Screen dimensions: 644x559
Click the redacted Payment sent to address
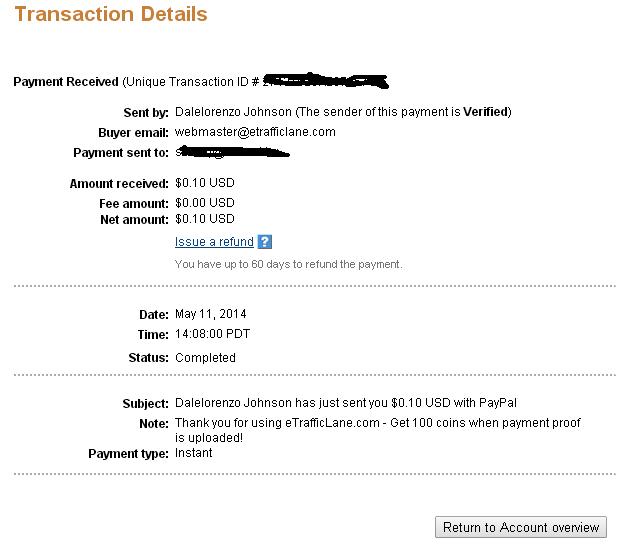[232, 152]
